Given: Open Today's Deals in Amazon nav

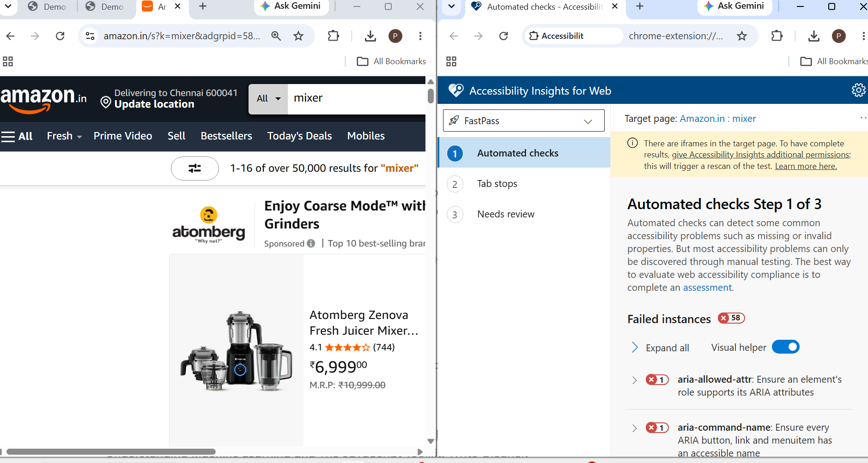Looking at the screenshot, I should pos(300,136).
